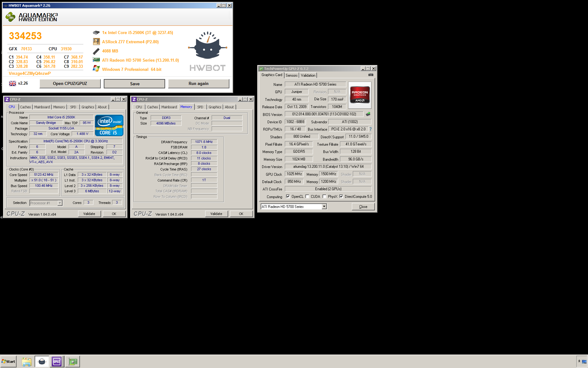Open the GPU selection dropdown in GPU-Z
The image size is (588, 368).
[x=324, y=207]
